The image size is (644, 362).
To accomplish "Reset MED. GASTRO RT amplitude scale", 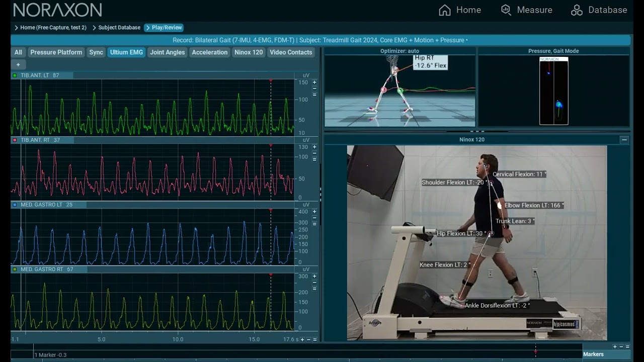I will (x=314, y=289).
